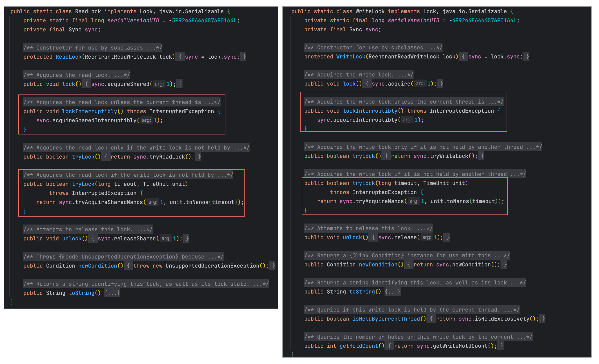Click tryWriteLock method call
Image resolution: width=599 pixels, height=364 pixels.
point(449,156)
